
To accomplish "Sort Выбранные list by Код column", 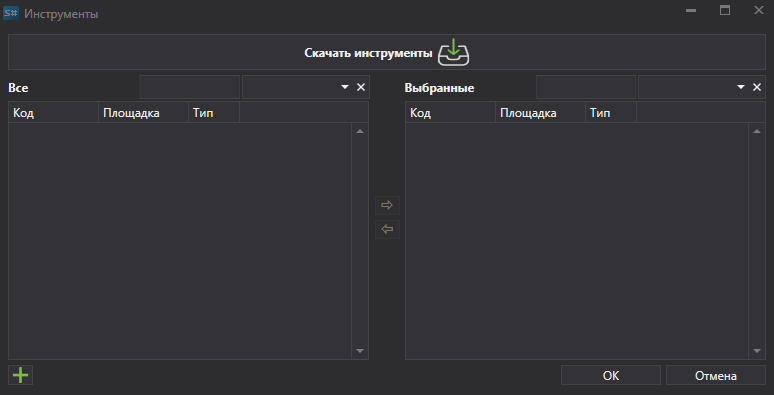I will click(450, 113).
